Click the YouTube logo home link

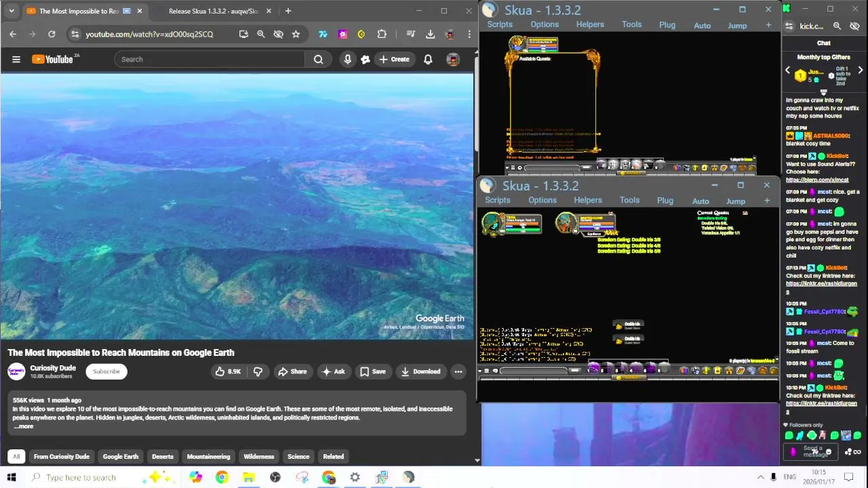pos(53,60)
